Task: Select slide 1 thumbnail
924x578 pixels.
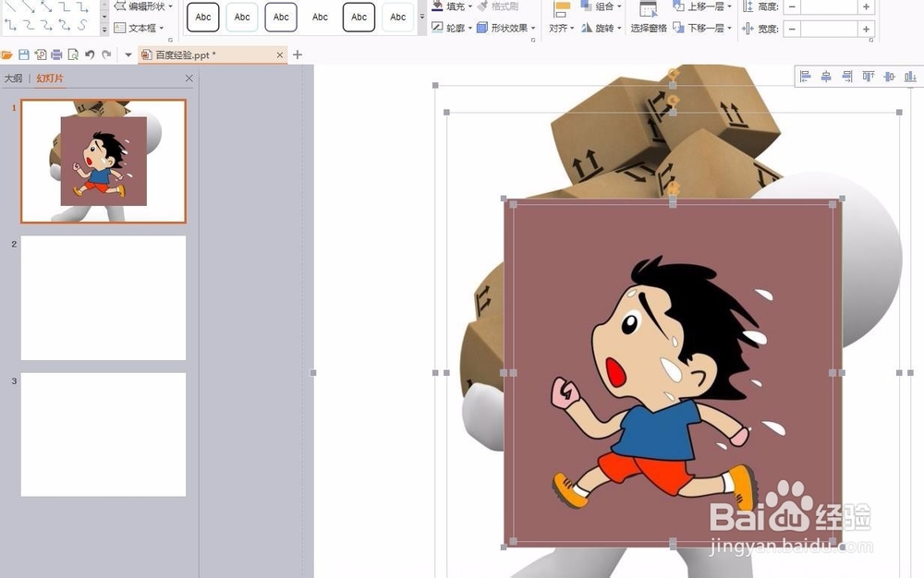Action: point(103,162)
